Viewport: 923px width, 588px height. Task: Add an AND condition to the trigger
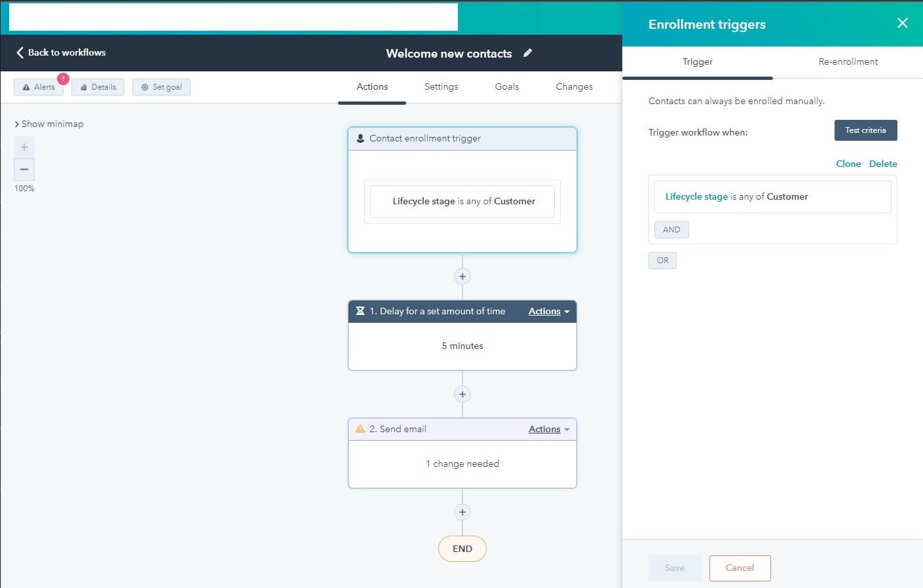(x=671, y=229)
